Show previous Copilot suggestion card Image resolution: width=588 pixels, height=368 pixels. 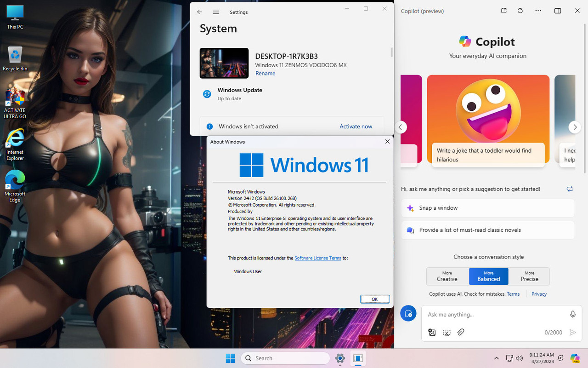[x=401, y=127]
